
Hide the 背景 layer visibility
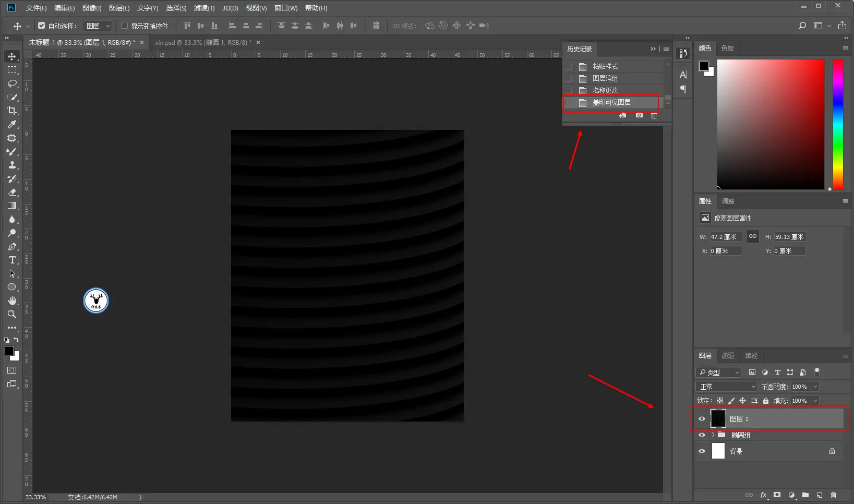(702, 451)
